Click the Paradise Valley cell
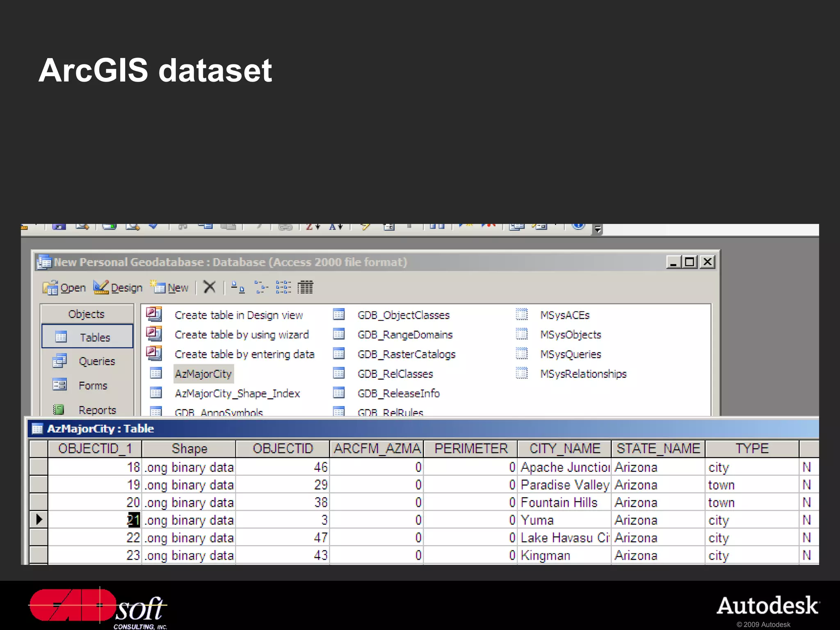 [x=565, y=485]
